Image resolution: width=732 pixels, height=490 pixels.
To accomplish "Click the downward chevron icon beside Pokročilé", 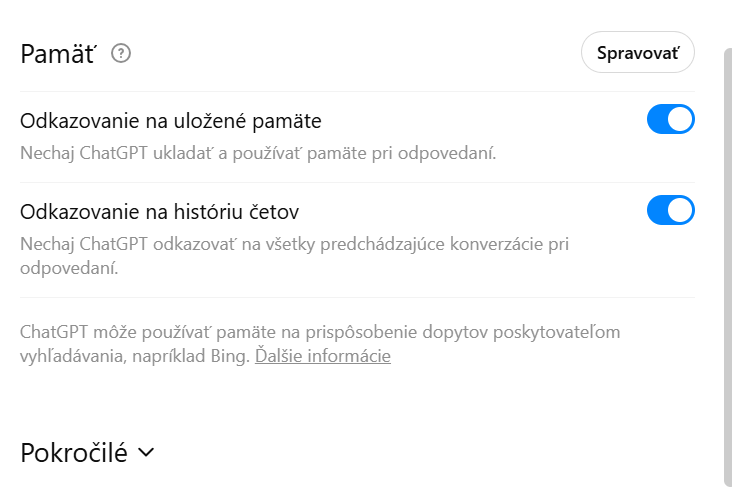I will click(146, 452).
